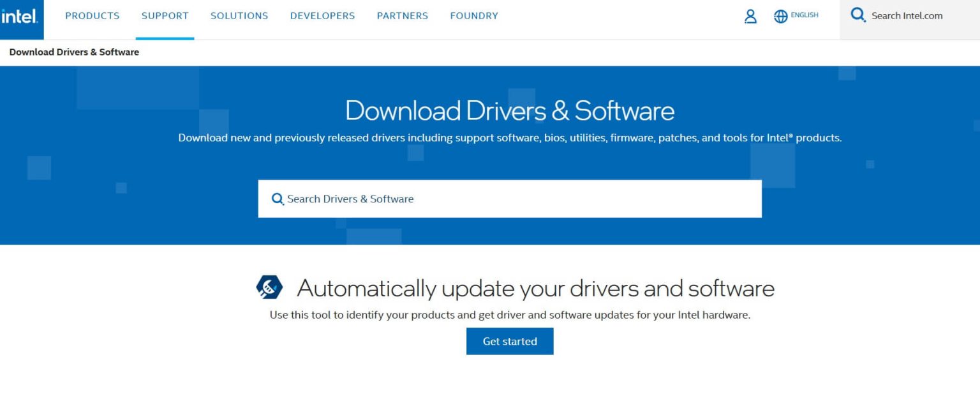Click the Search Intel.com magnifier icon
This screenshot has width=980, height=403.
coord(857,15)
